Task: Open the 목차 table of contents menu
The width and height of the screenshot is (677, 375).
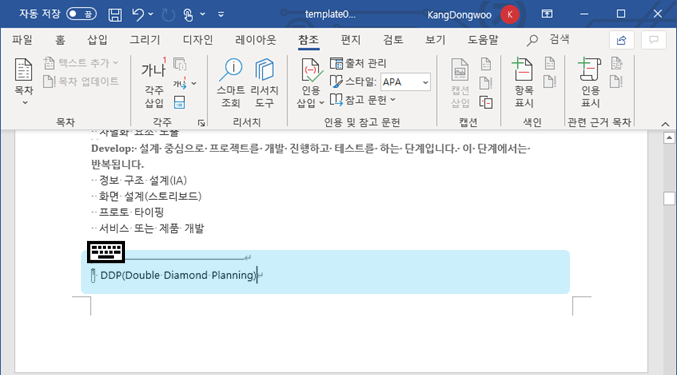Action: [x=24, y=82]
